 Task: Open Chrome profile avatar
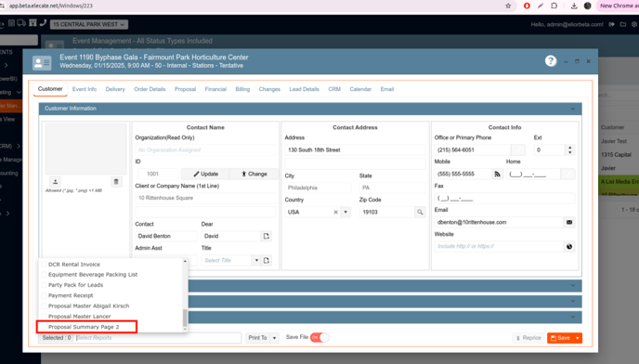(x=587, y=6)
